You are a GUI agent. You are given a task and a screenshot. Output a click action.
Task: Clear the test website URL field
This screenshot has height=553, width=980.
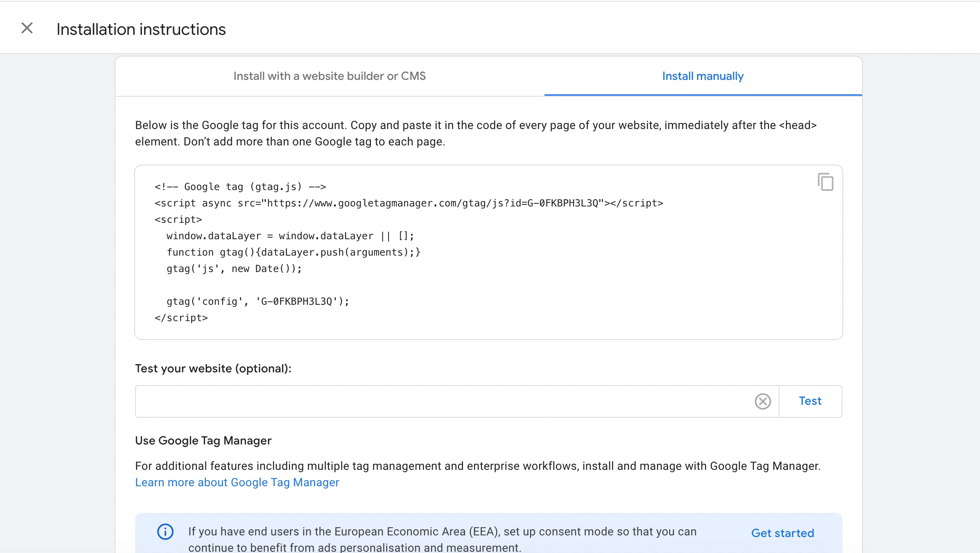tap(763, 401)
